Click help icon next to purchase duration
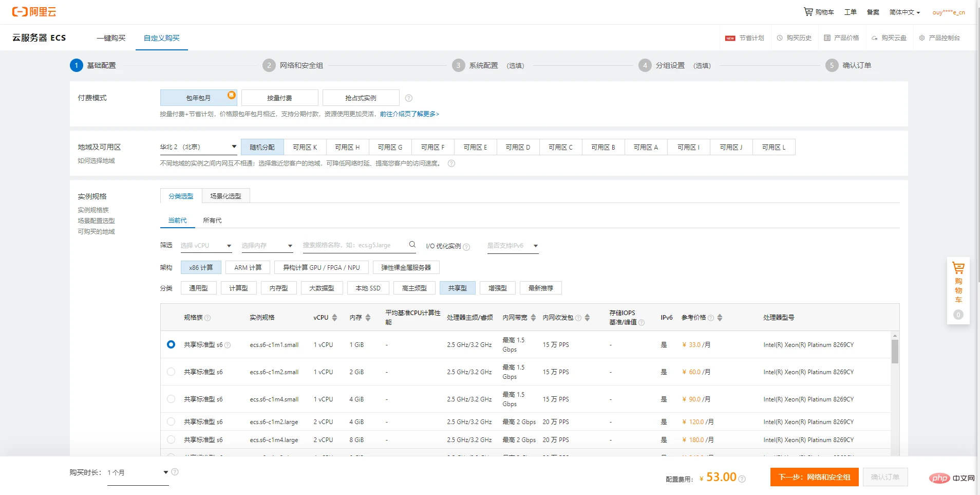 (175, 472)
